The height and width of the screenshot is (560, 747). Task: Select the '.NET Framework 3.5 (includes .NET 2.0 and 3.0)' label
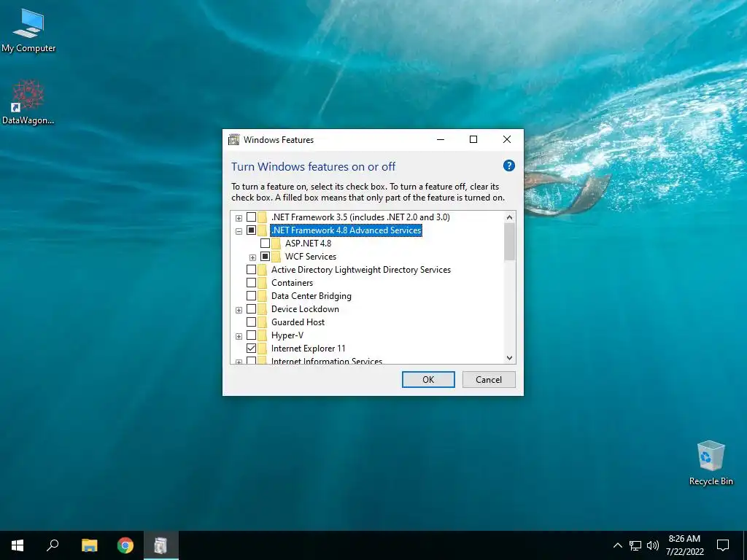[x=360, y=217]
